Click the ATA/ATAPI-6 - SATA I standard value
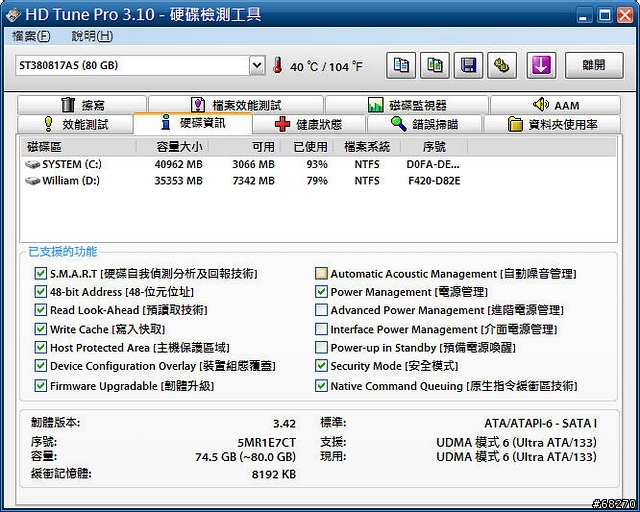Screen dimensions: 640x512 [540, 423]
